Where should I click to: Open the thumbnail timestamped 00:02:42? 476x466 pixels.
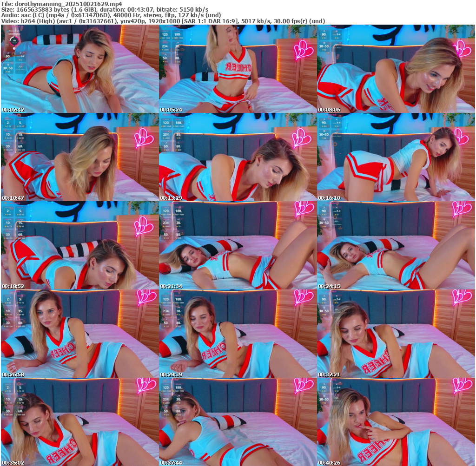pos(80,69)
